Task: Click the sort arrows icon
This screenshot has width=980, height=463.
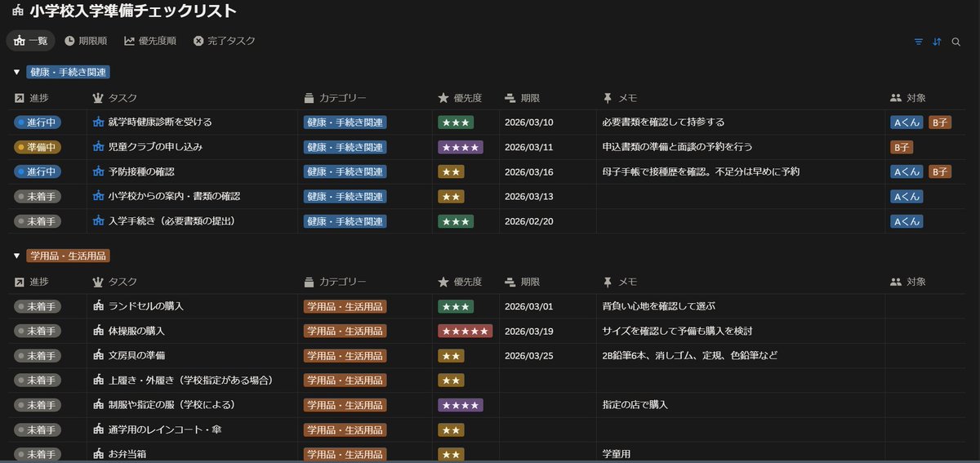Action: coord(937,42)
